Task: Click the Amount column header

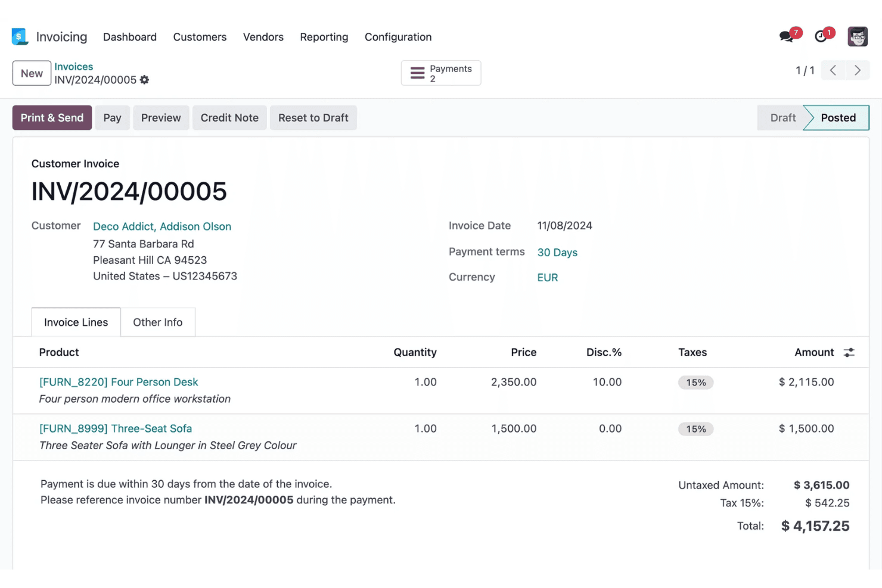Action: pos(814,353)
